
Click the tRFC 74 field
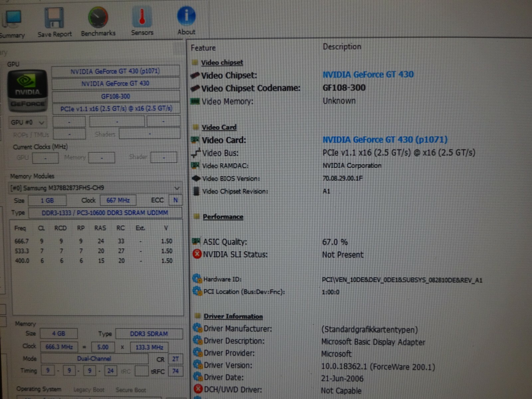[x=176, y=371]
